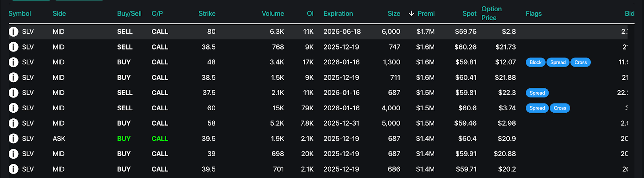The image size is (644, 178).
Task: Click Cross flag on 48 strike row
Action: coord(580,62)
